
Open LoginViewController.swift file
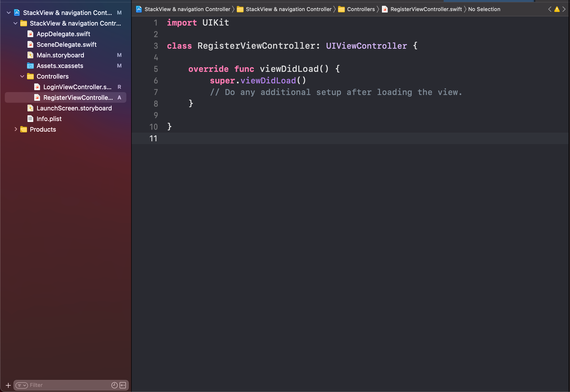78,87
